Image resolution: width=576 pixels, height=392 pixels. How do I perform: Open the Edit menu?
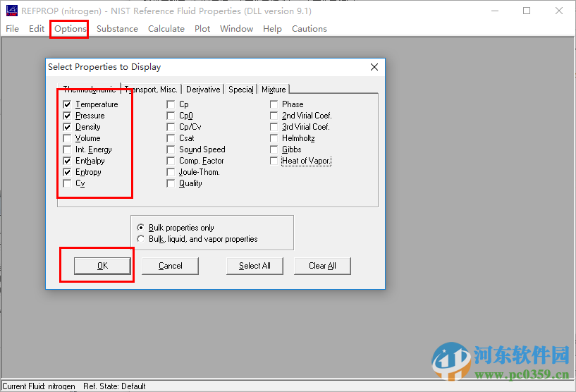click(37, 29)
